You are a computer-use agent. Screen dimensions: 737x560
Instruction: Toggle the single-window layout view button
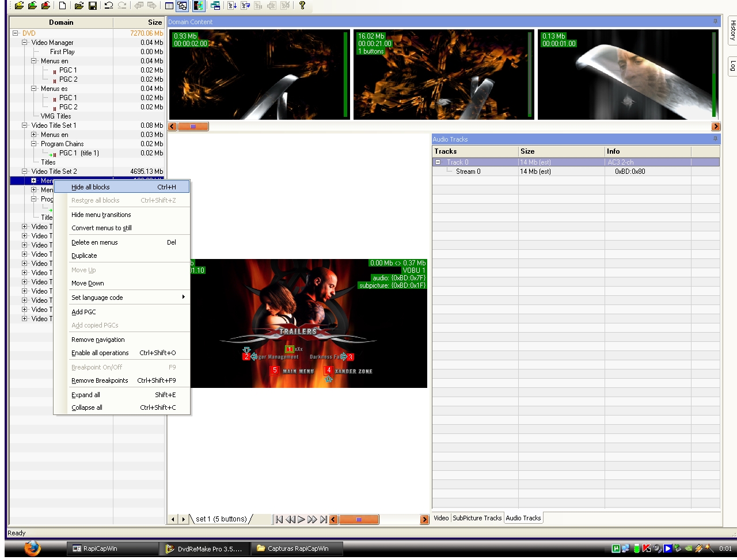click(x=169, y=5)
